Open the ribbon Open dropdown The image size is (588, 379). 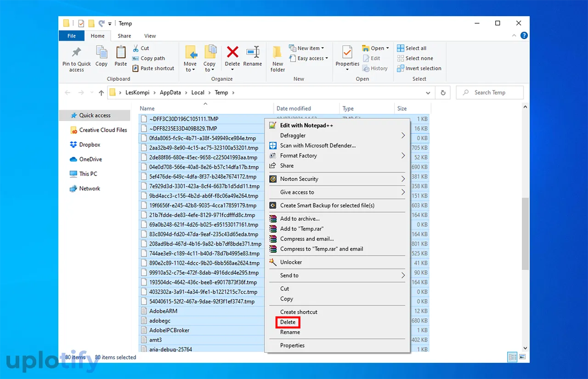coord(375,48)
